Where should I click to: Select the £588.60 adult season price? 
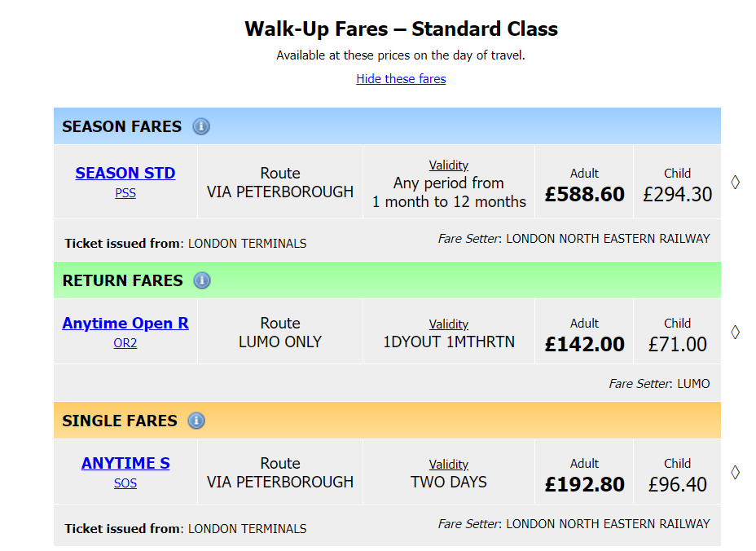tap(584, 195)
